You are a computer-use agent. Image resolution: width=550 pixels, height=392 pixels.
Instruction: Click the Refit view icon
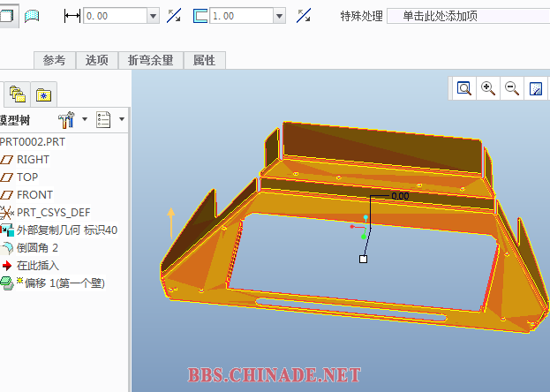click(463, 88)
